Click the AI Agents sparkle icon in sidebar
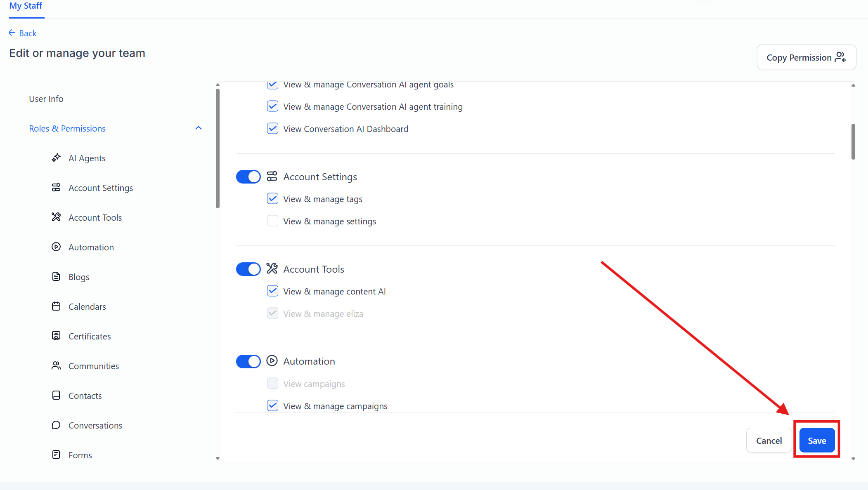This screenshot has height=490, width=868. click(x=56, y=158)
